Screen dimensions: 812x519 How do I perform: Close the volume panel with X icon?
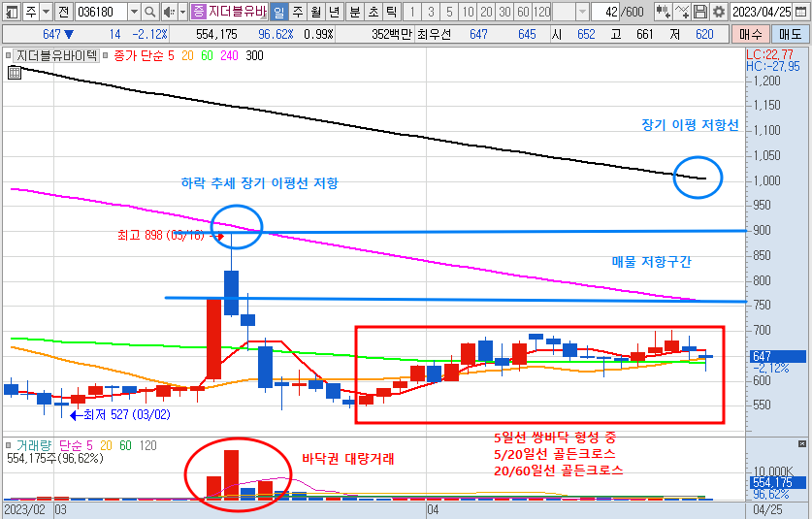(x=802, y=444)
